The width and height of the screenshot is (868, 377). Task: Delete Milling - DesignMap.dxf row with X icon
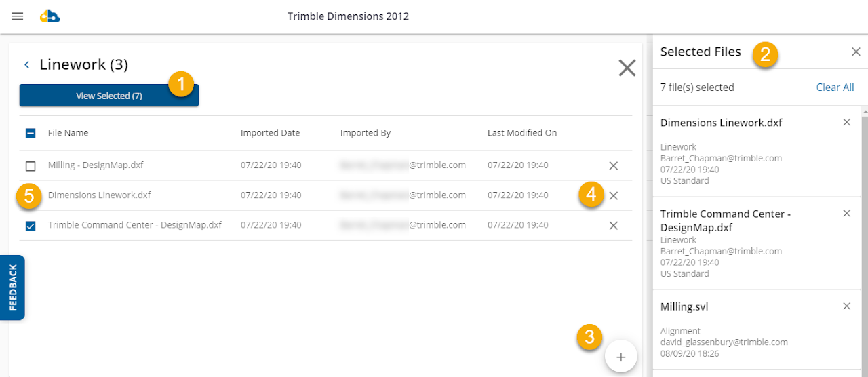[613, 166]
